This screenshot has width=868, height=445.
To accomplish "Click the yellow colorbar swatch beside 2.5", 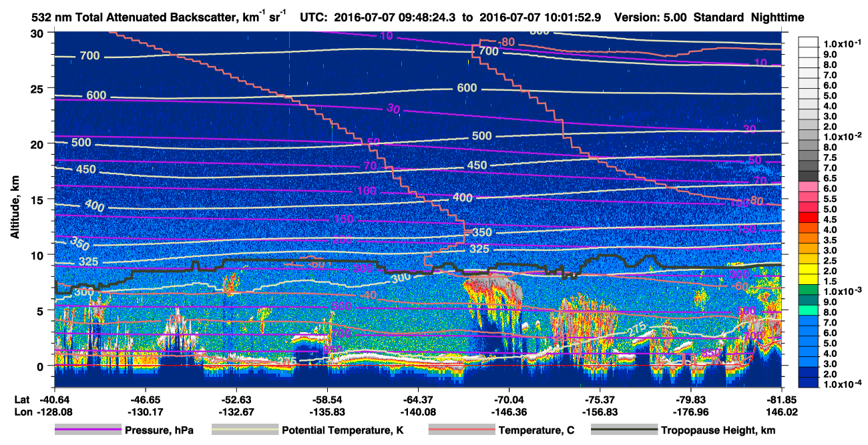I will (x=809, y=259).
